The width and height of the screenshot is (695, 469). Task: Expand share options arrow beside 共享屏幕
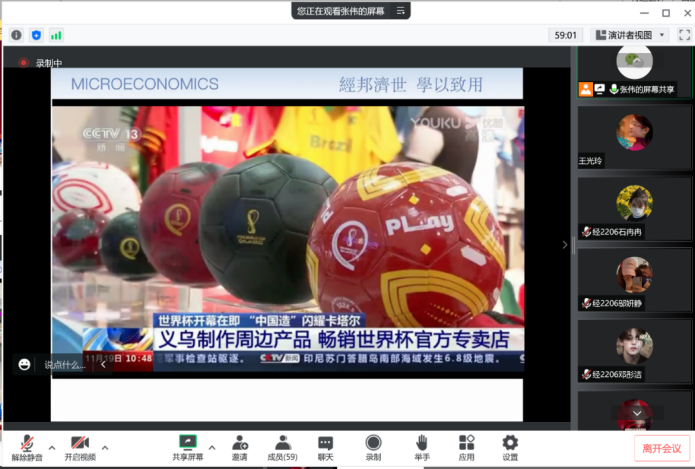tap(212, 448)
